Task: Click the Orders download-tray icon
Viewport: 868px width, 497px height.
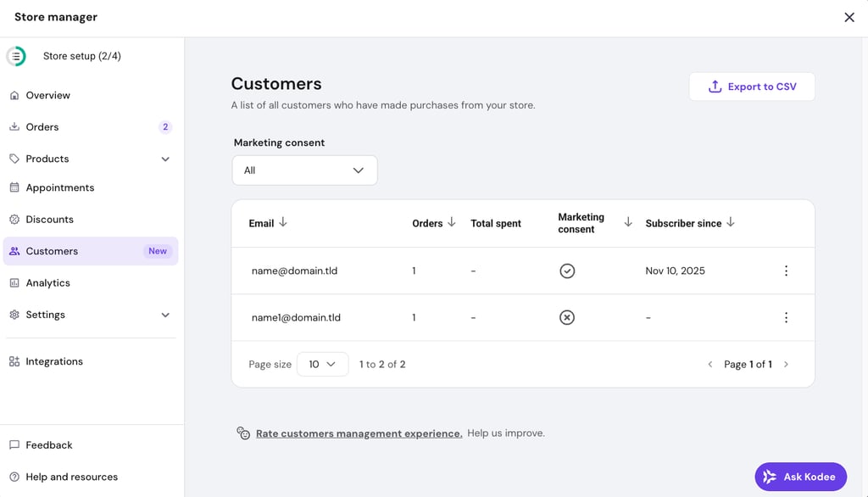Action: point(14,127)
